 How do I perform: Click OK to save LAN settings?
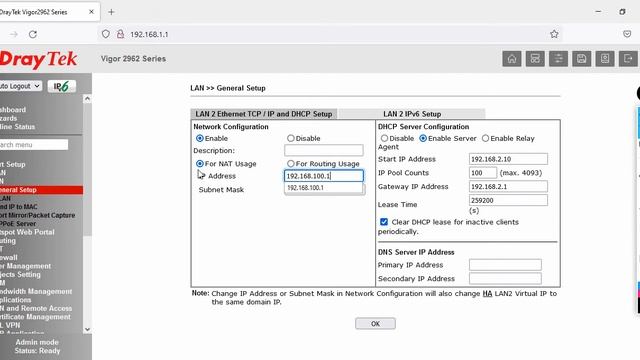tap(375, 324)
